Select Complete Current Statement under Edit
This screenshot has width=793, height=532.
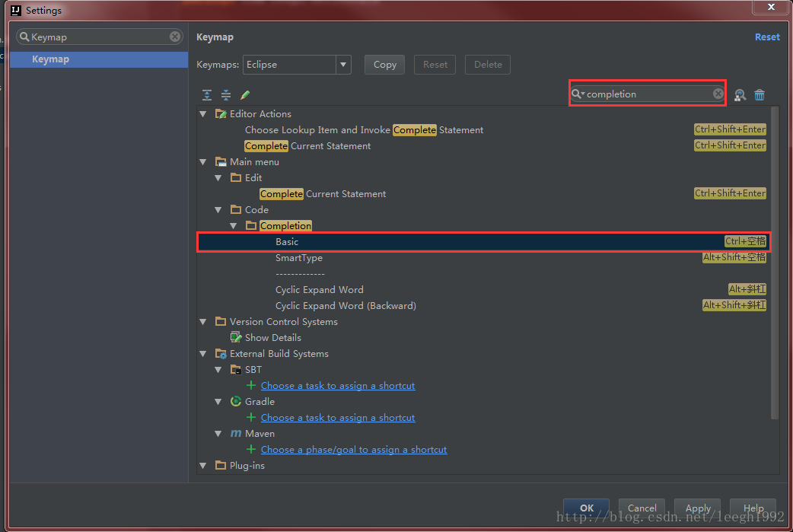pyautogui.click(x=483, y=193)
